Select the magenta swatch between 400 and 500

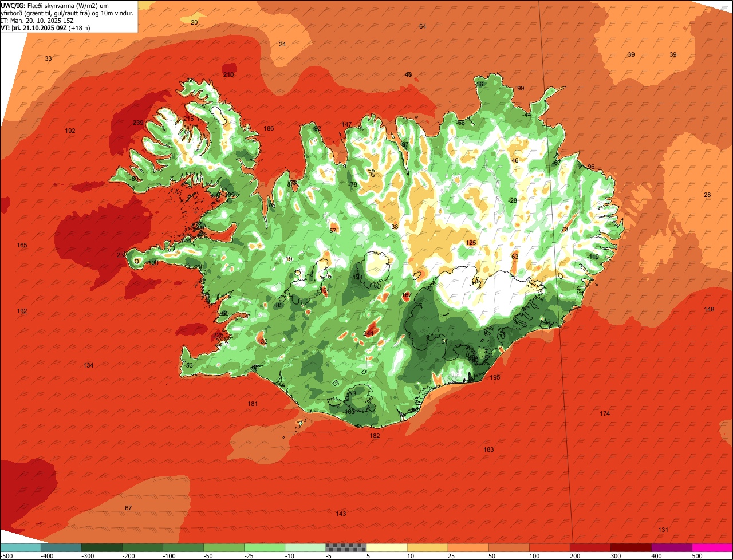pos(672,547)
